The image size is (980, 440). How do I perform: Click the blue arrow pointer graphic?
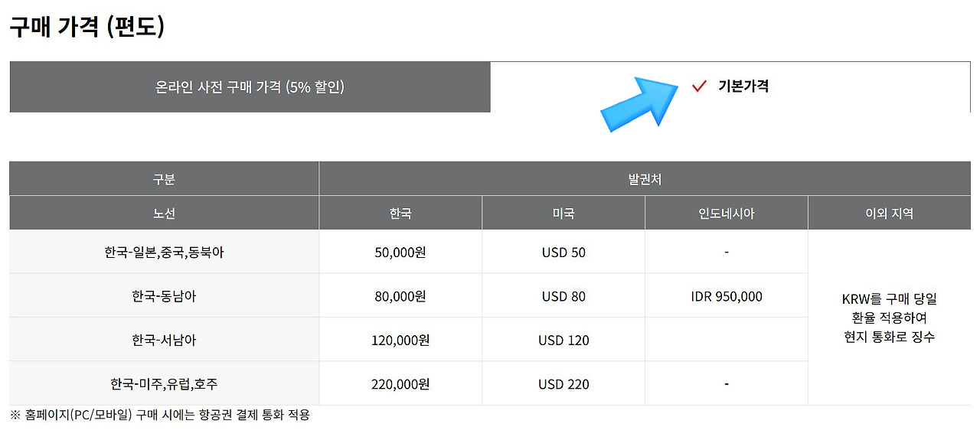click(640, 102)
